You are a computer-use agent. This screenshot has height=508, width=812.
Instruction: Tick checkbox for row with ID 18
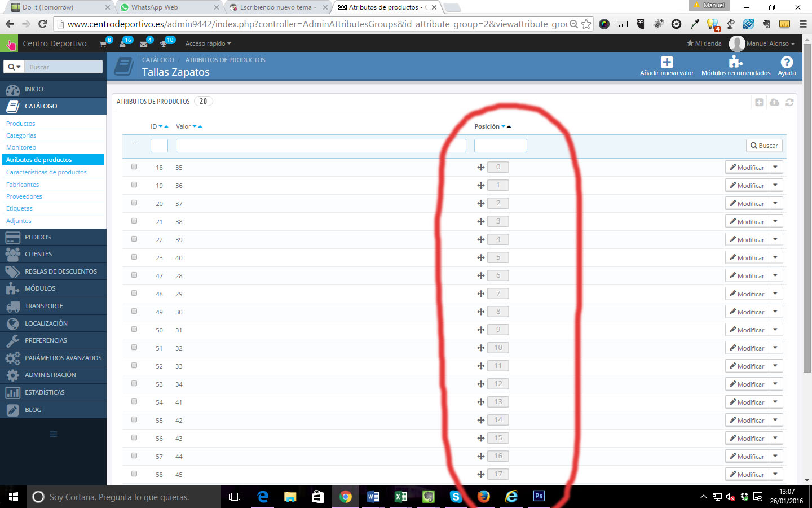tap(134, 167)
